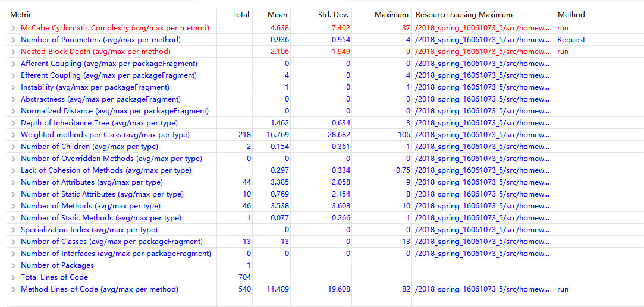Expand the Number of Children row
This screenshot has width=644, height=307.
click(14, 147)
